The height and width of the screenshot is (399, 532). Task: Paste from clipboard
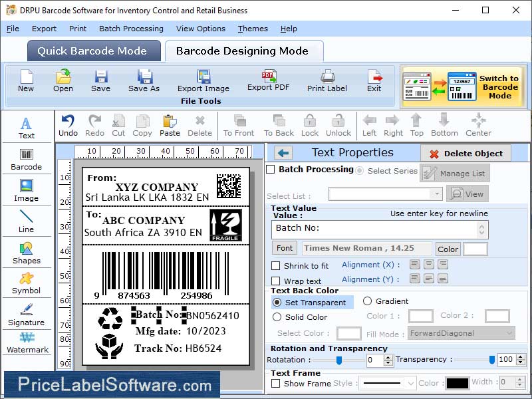click(170, 126)
